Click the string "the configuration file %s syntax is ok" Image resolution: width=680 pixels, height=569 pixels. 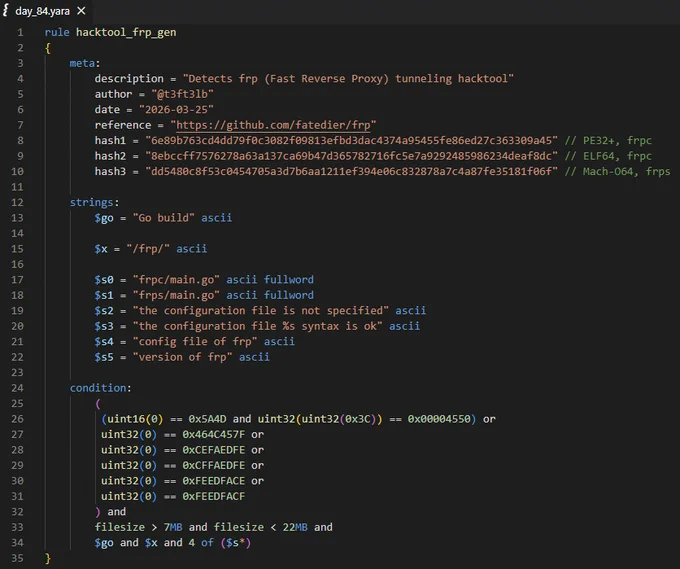click(258, 326)
